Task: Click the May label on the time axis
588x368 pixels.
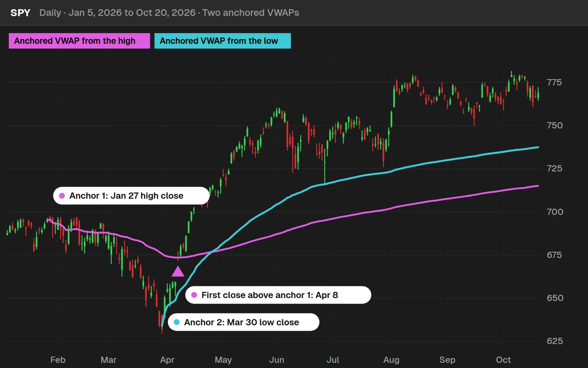Action: 223,360
